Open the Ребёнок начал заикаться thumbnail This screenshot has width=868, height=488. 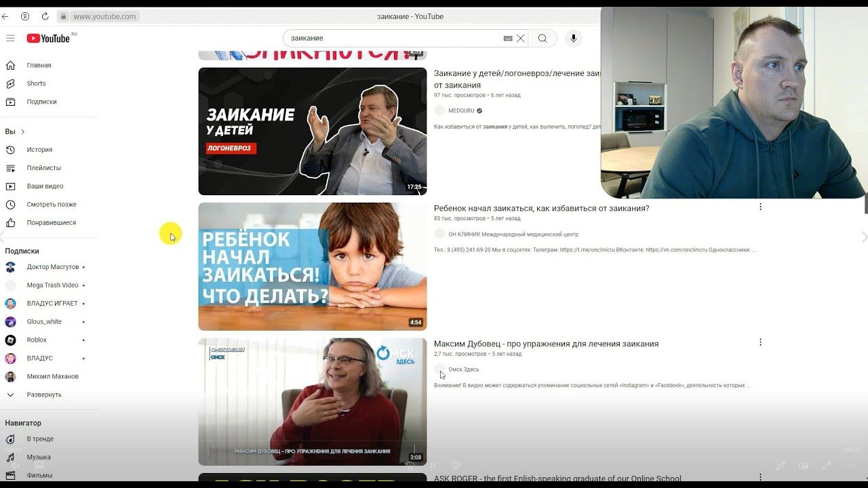tap(313, 266)
